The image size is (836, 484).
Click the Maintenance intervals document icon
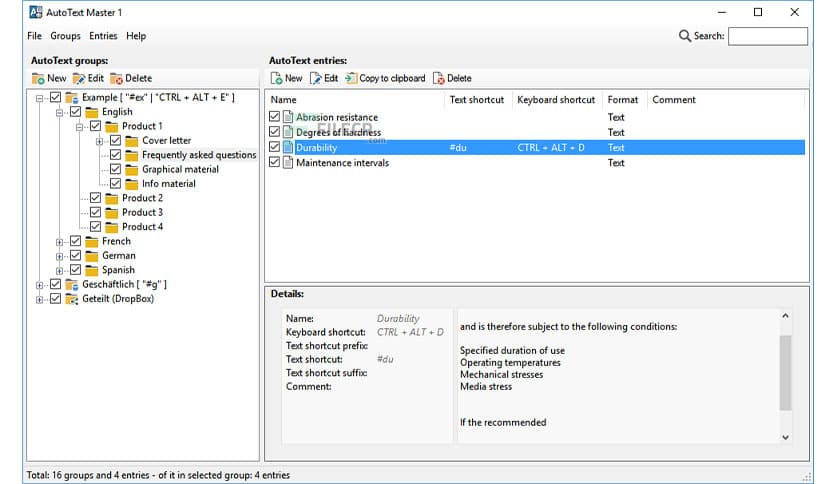(288, 163)
